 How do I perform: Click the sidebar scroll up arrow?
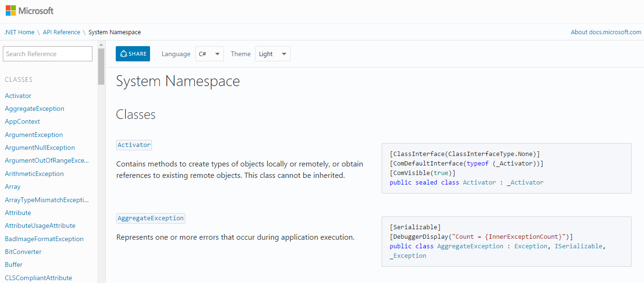101,45
